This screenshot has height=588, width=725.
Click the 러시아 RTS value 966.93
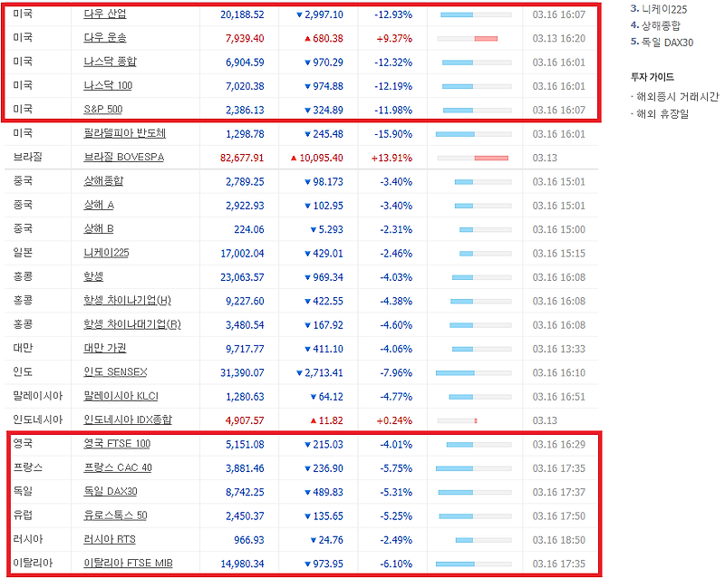click(249, 540)
